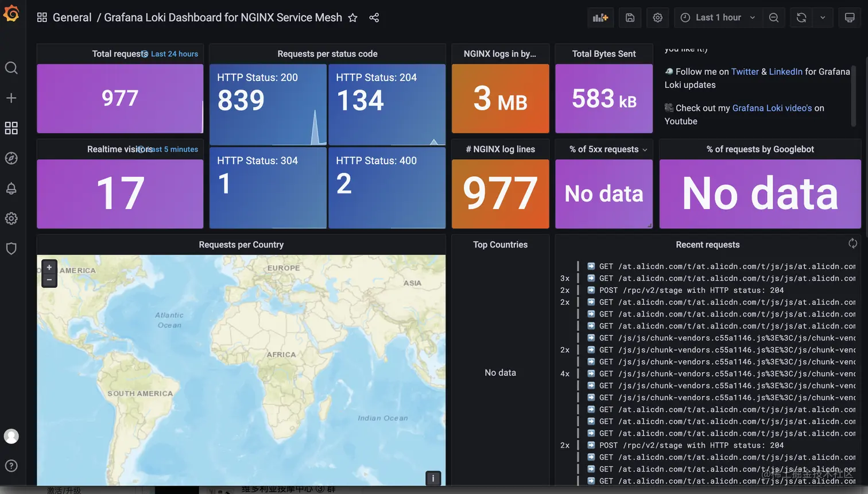This screenshot has height=494, width=868.
Task: Zoom out on the map
Action: tap(49, 280)
